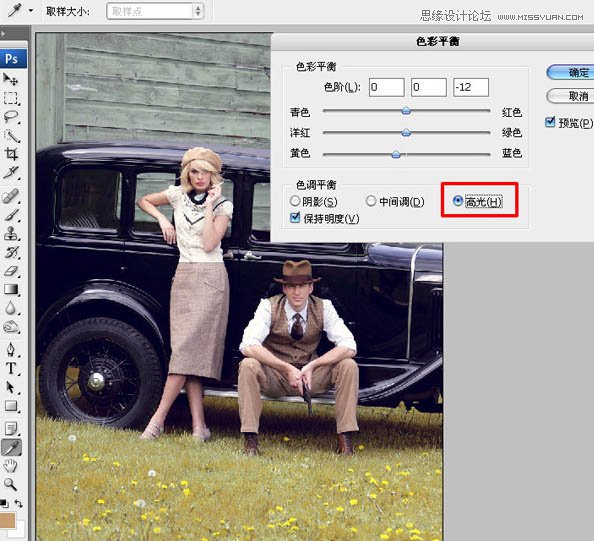Select the Brush tool

pyautogui.click(x=11, y=215)
